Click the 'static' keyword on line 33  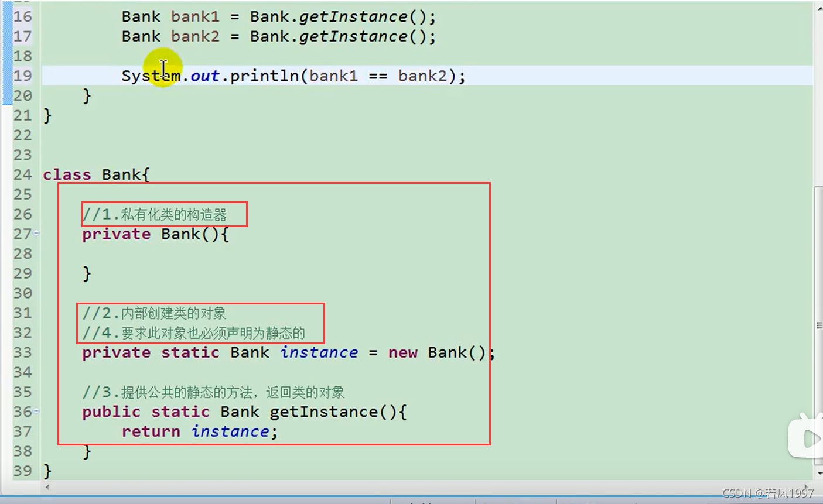pyautogui.click(x=190, y=352)
